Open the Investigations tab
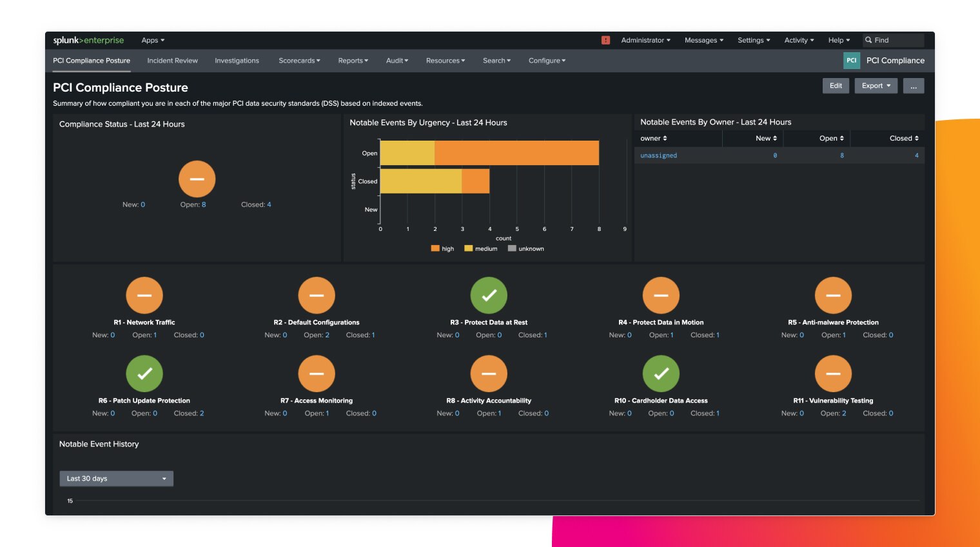Image resolution: width=980 pixels, height=547 pixels. 237,61
